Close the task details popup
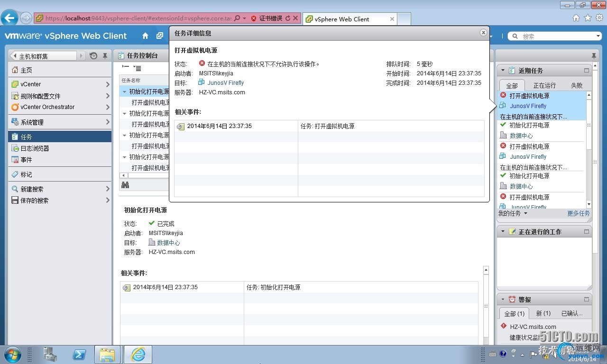This screenshot has height=364, width=607. tap(483, 33)
